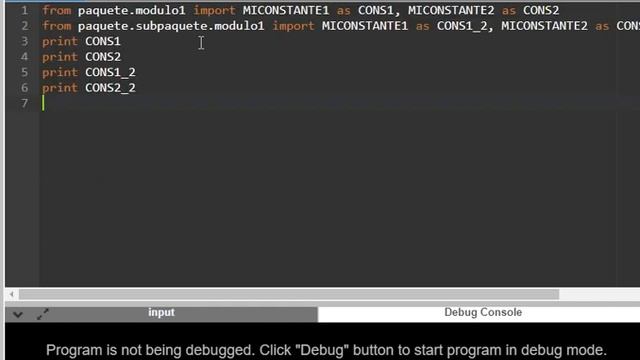The height and width of the screenshot is (360, 640).
Task: Click the 'print' keyword on line 5
Action: tap(60, 73)
